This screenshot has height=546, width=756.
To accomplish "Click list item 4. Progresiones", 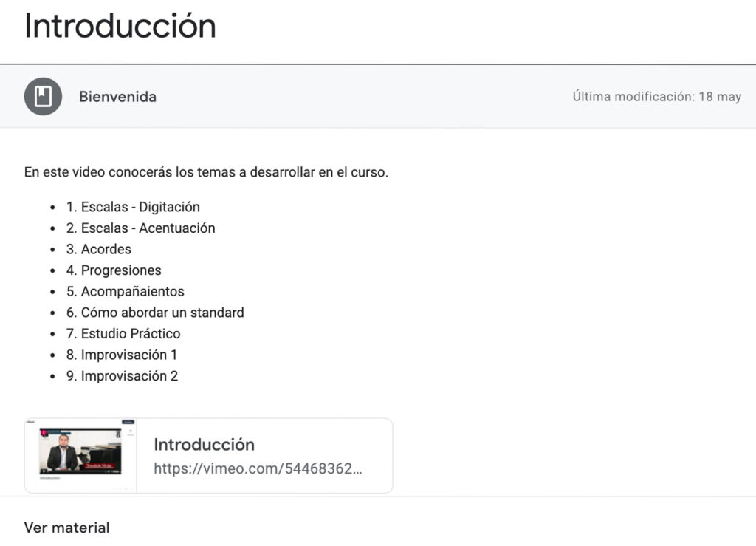I will (114, 270).
